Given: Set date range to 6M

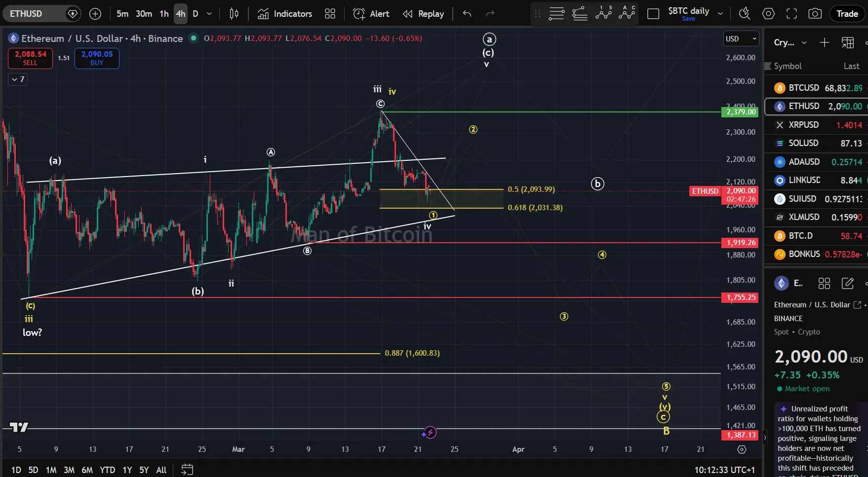Looking at the screenshot, I should [x=87, y=470].
